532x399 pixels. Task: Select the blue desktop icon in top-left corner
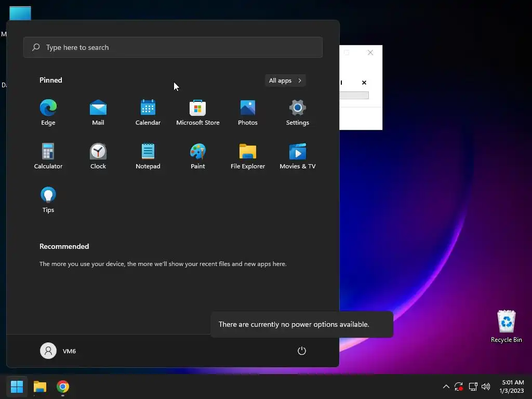coord(20,13)
